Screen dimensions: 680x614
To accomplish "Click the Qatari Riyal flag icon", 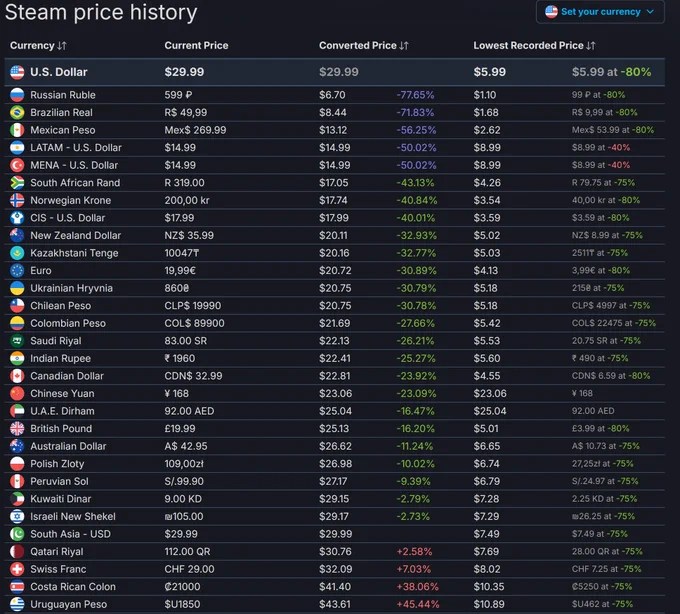I will tap(17, 552).
